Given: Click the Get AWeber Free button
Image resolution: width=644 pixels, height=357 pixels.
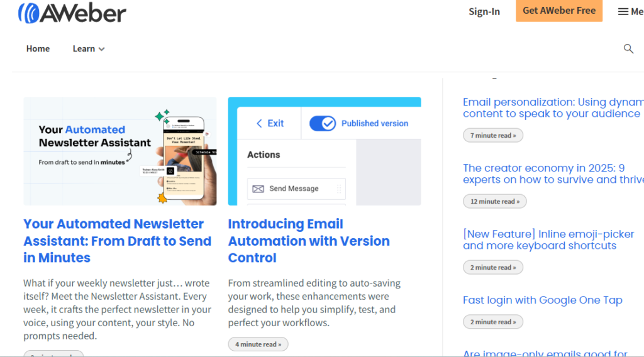Looking at the screenshot, I should pyautogui.click(x=559, y=11).
